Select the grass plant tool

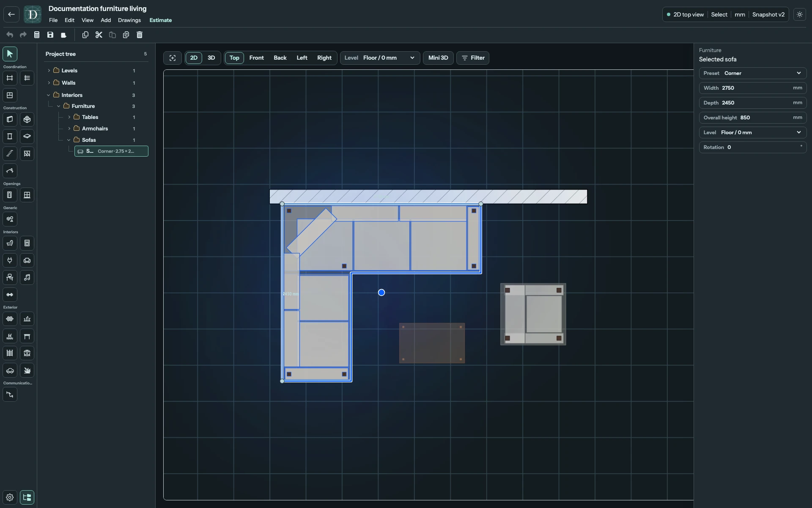[27, 370]
